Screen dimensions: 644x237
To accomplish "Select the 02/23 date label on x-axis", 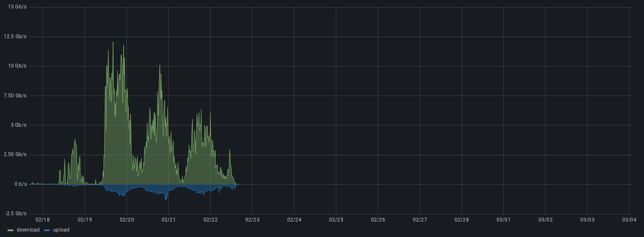I will [252, 220].
